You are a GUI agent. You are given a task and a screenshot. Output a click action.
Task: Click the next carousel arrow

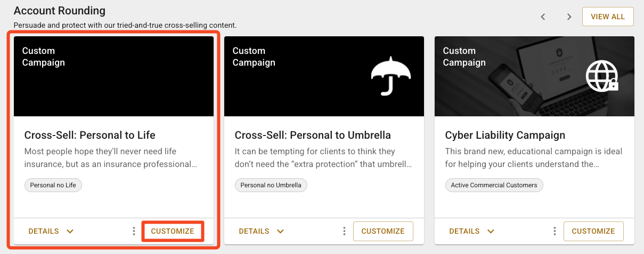[x=569, y=17]
